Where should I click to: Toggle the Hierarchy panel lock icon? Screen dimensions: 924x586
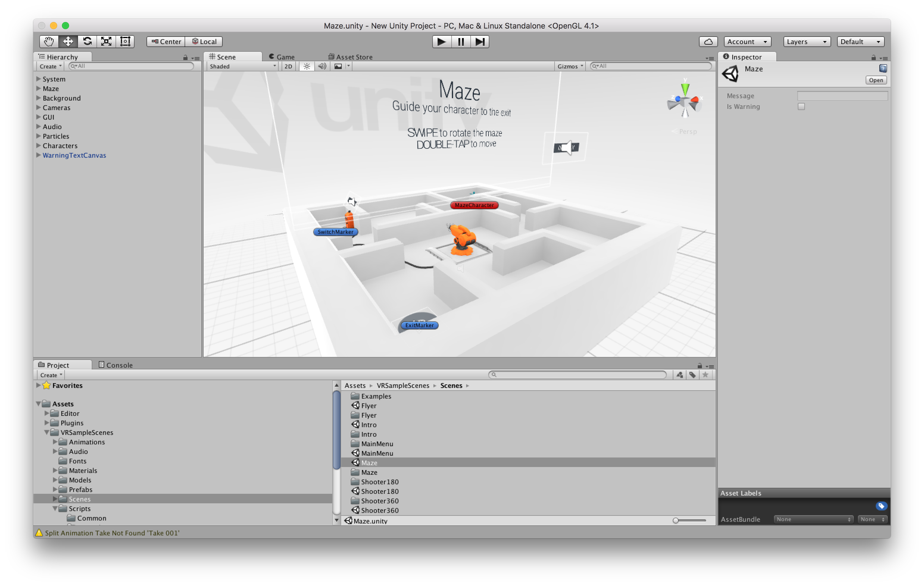(x=185, y=57)
